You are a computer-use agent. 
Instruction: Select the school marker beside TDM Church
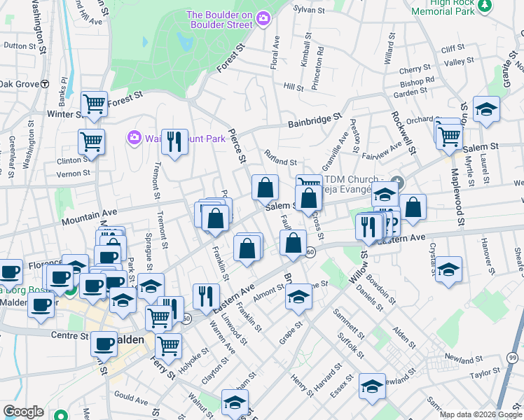pyautogui.click(x=385, y=195)
